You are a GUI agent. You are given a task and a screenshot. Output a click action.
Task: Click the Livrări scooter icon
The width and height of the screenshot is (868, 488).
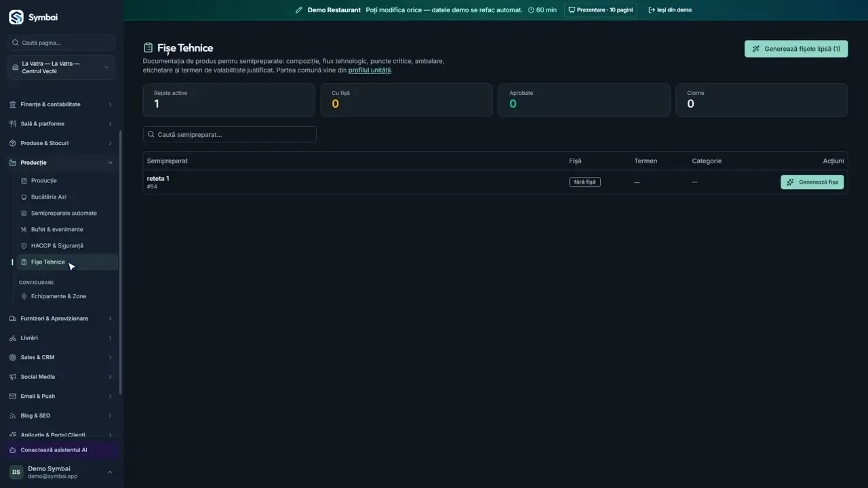13,338
